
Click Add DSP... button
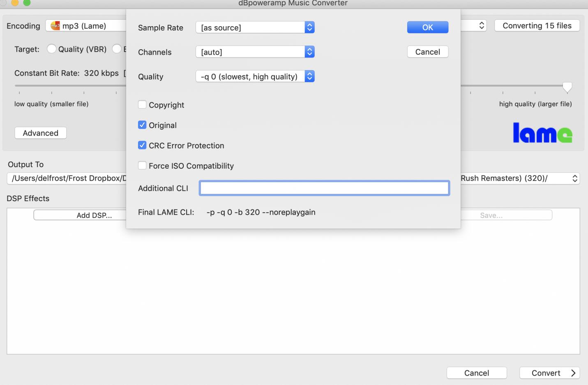(94, 215)
